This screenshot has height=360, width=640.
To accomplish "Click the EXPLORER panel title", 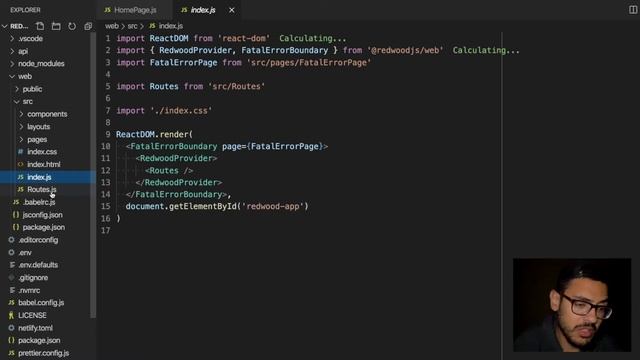I will coord(25,10).
